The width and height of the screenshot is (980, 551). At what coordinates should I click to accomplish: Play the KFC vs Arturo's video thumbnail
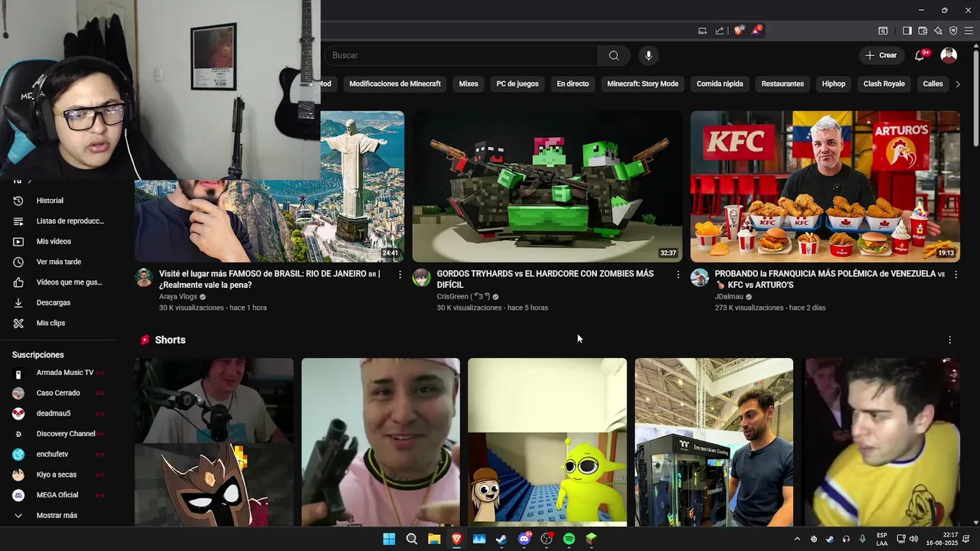[x=825, y=187]
